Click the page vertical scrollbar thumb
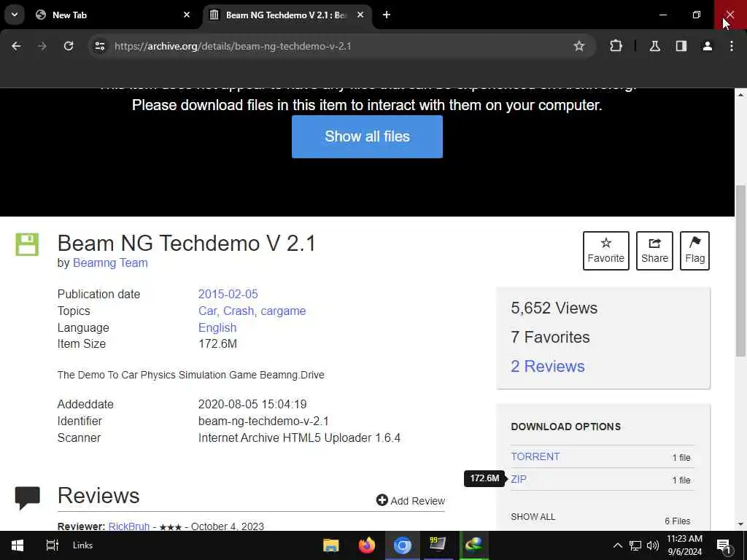This screenshot has height=560, width=747. (740, 271)
